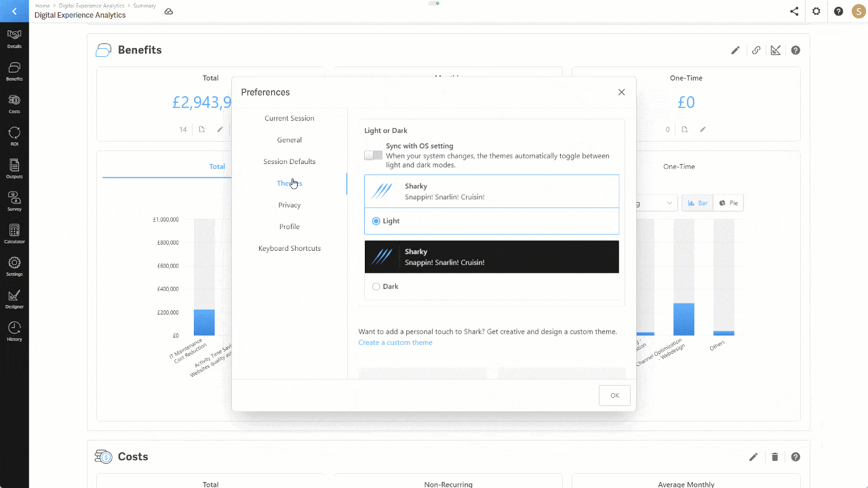Select the Light theme radio button

point(376,221)
